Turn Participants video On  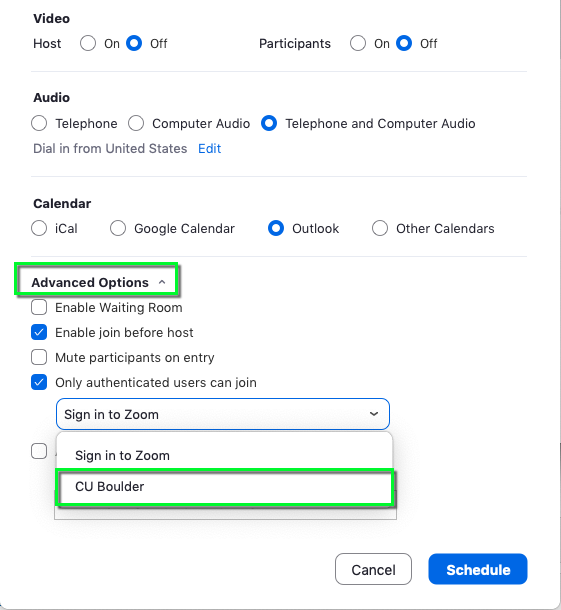coord(358,43)
